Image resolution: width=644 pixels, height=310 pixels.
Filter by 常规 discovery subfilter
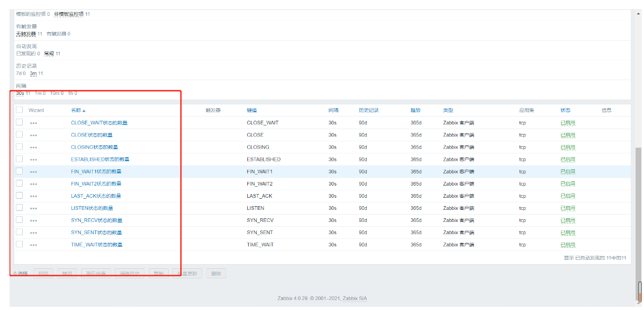[x=49, y=54]
